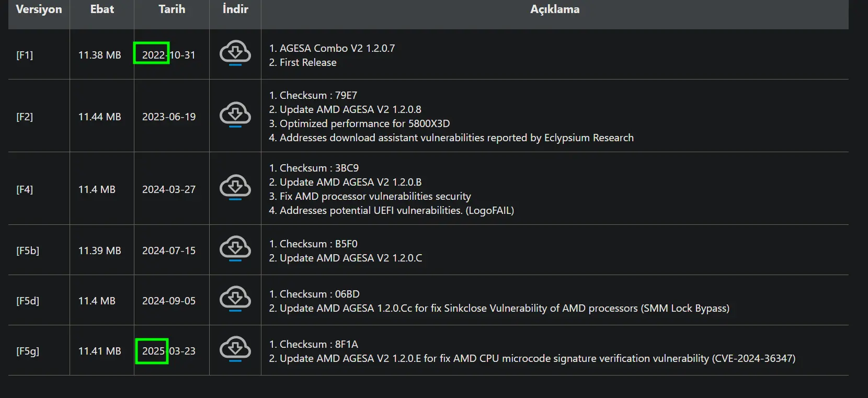Click the First Release description line
The image size is (868, 398).
[x=303, y=62]
